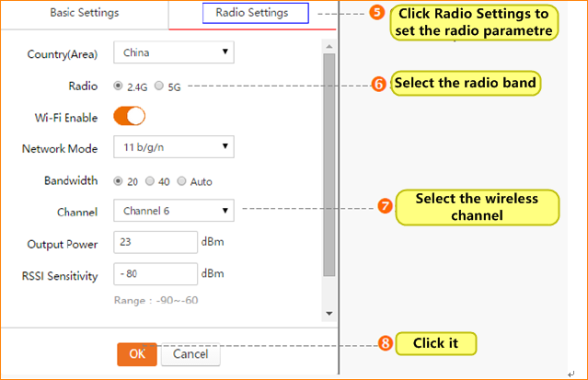Select the 2.4G radio band
This screenshot has width=588, height=380.
[x=118, y=86]
